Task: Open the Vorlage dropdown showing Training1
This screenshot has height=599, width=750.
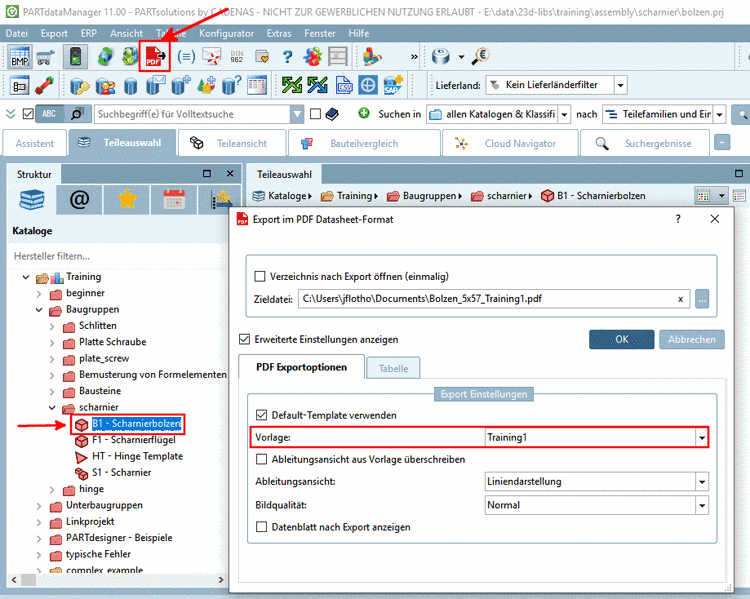Action: (702, 438)
